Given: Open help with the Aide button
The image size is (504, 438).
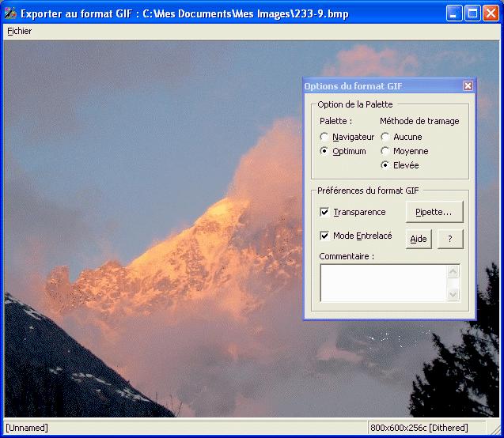Looking at the screenshot, I should 419,240.
